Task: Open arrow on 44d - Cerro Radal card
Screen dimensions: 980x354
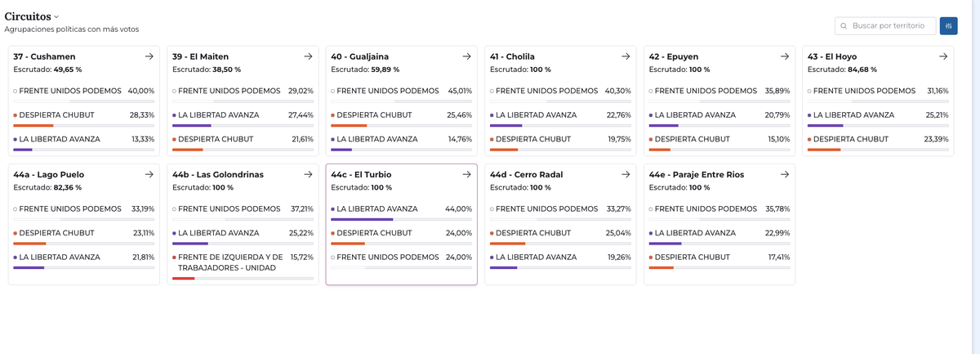Action: coord(626,174)
